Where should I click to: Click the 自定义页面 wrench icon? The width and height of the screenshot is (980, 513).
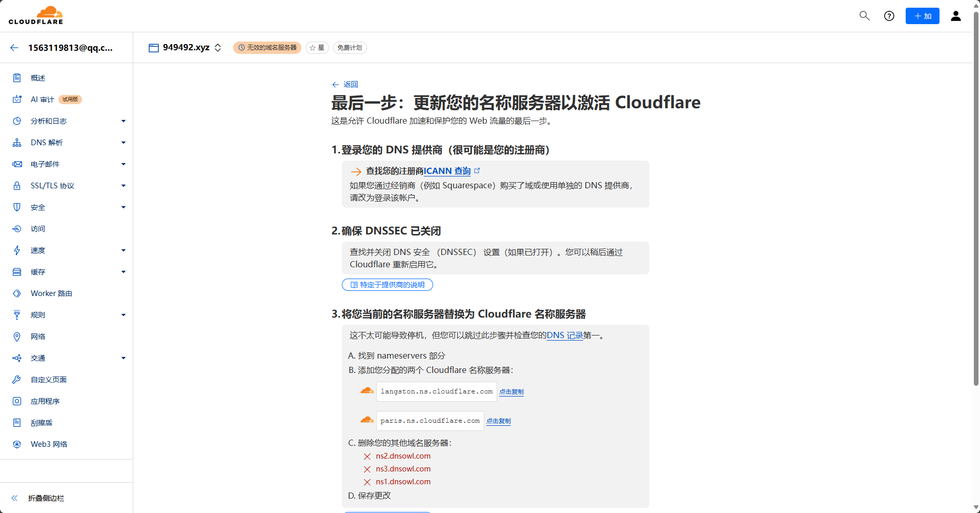[17, 380]
